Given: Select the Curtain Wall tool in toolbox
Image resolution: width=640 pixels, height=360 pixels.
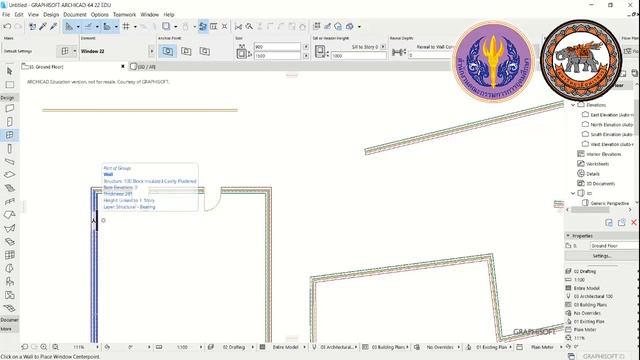Looking at the screenshot, I should tap(9, 255).
